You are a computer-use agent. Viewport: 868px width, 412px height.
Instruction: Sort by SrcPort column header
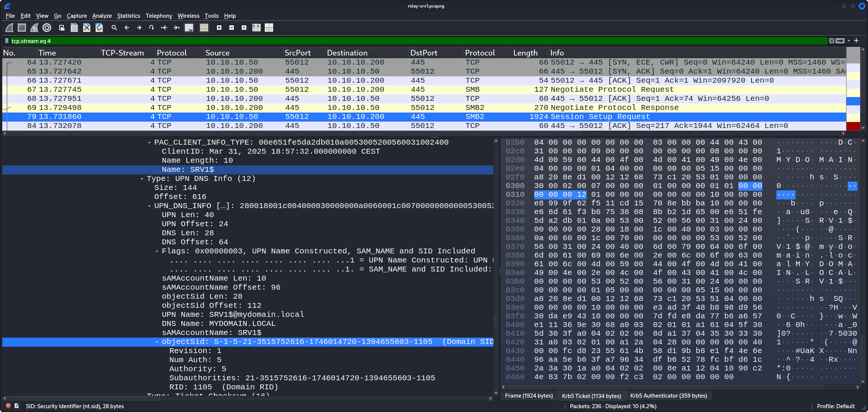(304, 52)
